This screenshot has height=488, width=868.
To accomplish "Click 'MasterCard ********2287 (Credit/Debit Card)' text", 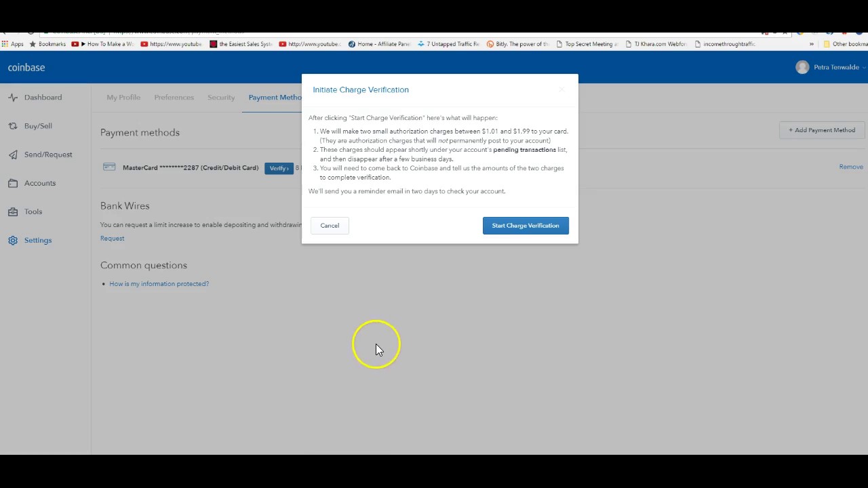I will point(191,168).
